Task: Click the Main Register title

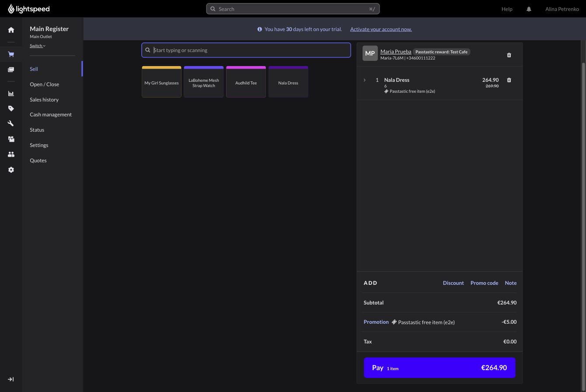Action: 49,29
